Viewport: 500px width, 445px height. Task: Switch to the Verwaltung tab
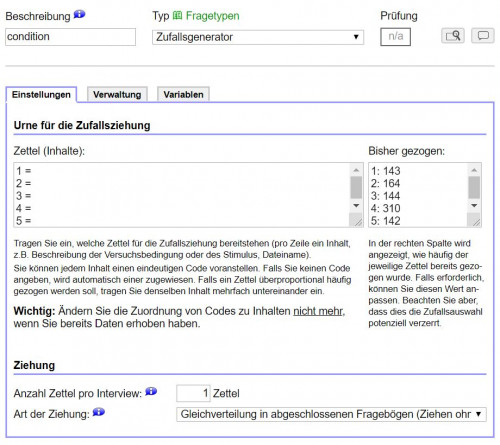(117, 95)
